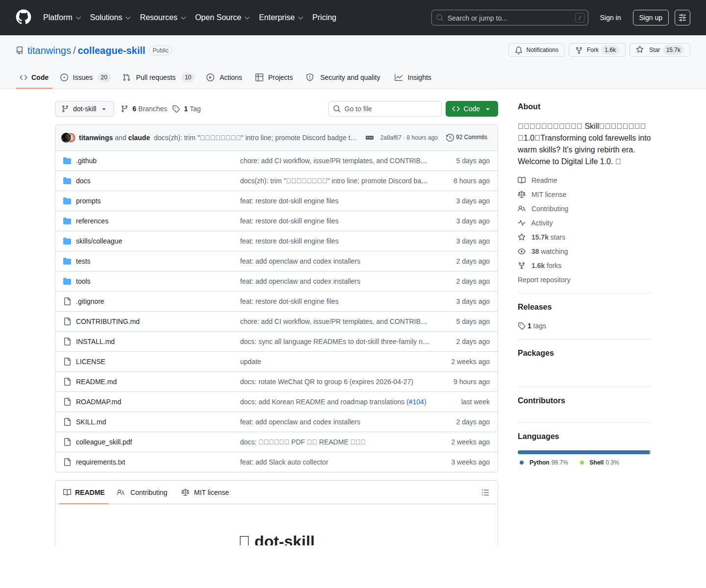The height and width of the screenshot is (588, 706).
Task: Open the titanwings owner link
Action: coord(49,50)
